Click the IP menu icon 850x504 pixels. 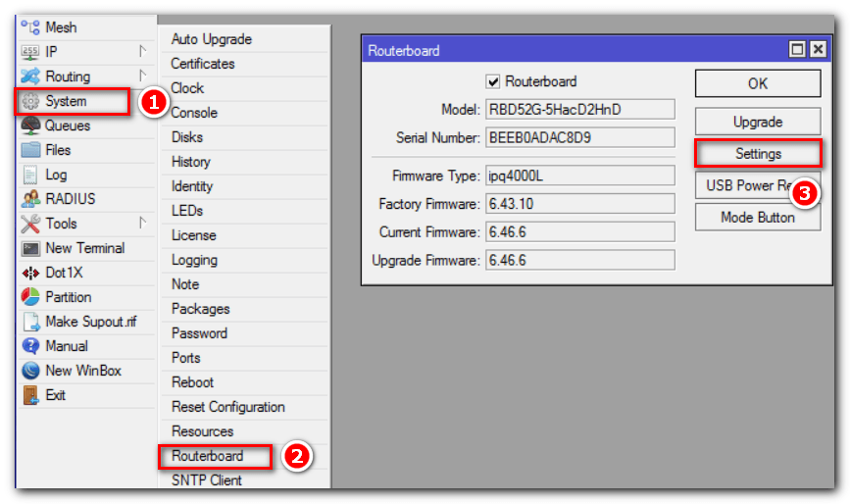coord(30,52)
